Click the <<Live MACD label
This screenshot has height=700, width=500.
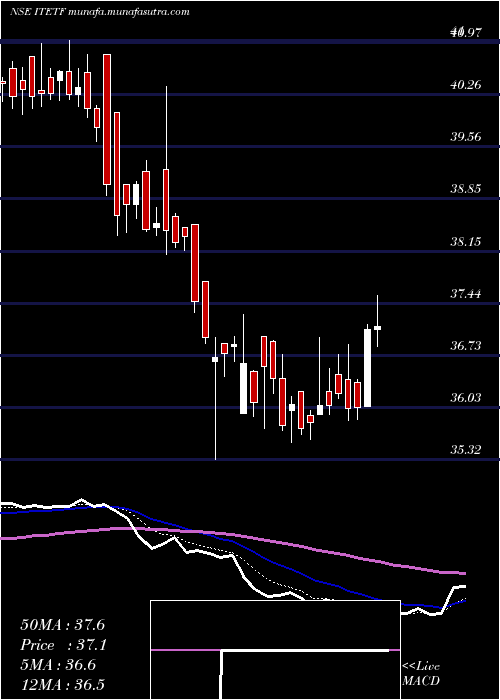click(421, 674)
